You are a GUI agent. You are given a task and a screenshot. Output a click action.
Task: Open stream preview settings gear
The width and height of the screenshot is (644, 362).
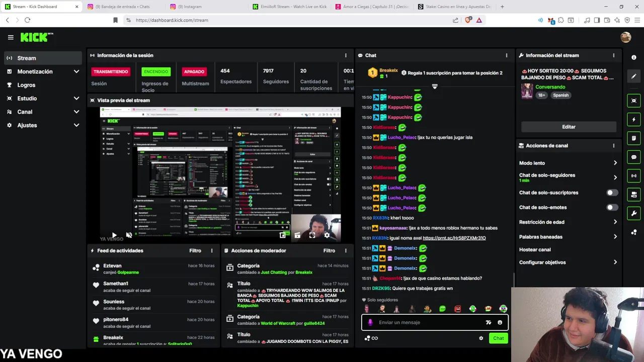[327, 235]
